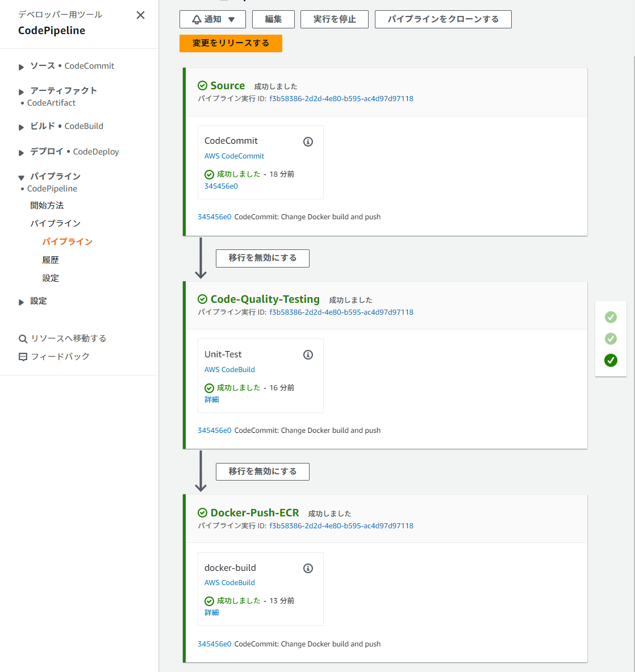The image size is (635, 672).
Task: Open info icon on docker-build action card
Action: (308, 568)
